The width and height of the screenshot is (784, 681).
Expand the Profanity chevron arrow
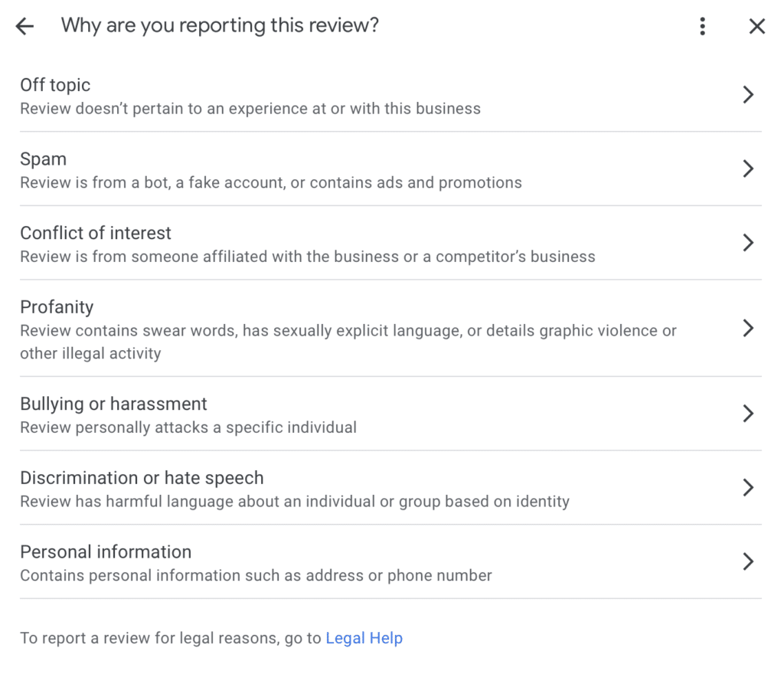pos(748,328)
